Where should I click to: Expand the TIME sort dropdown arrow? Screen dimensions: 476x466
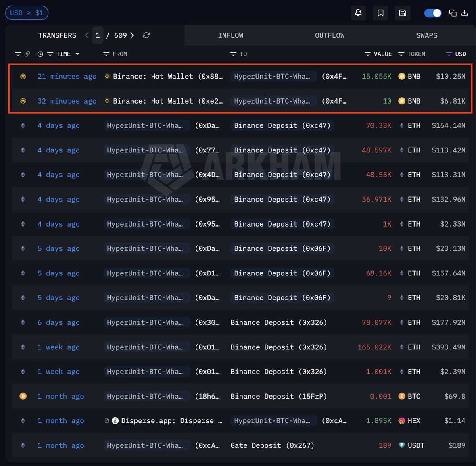tap(77, 54)
